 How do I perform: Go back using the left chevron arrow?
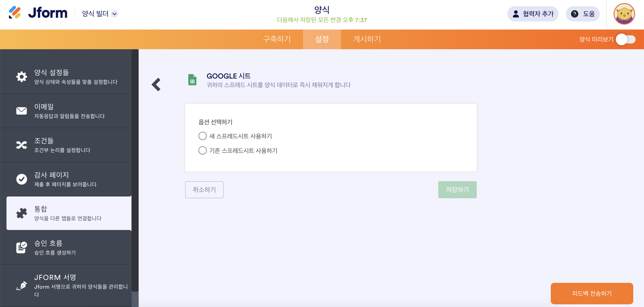156,85
